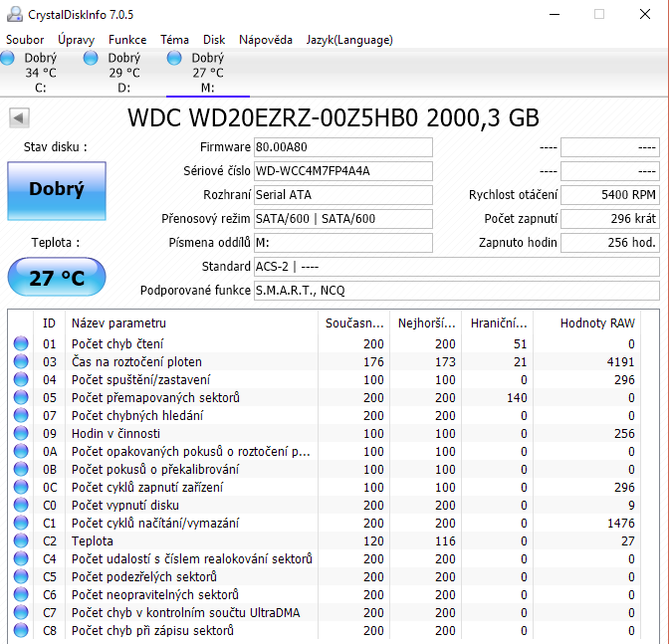Select the 'Teplota' parameter row text

93,540
